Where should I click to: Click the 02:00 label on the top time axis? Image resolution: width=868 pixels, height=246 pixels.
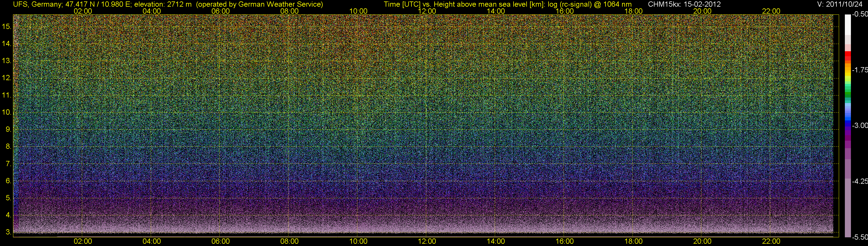point(82,11)
